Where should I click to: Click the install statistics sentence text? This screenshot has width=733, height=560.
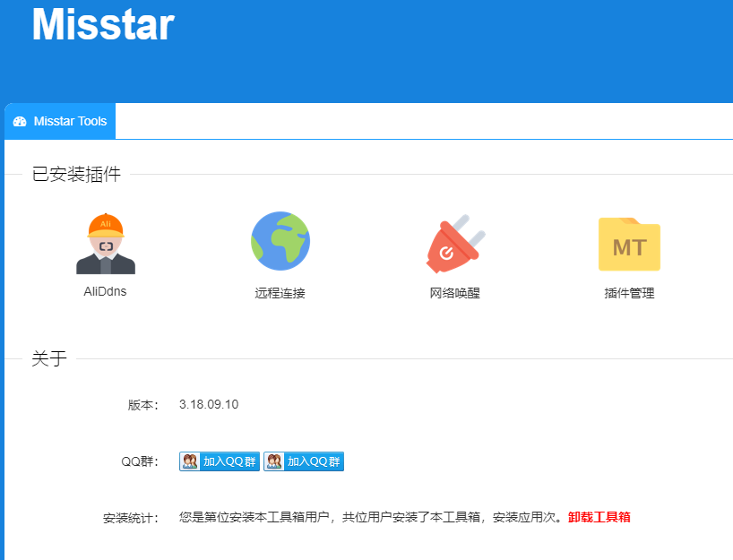[x=371, y=517]
